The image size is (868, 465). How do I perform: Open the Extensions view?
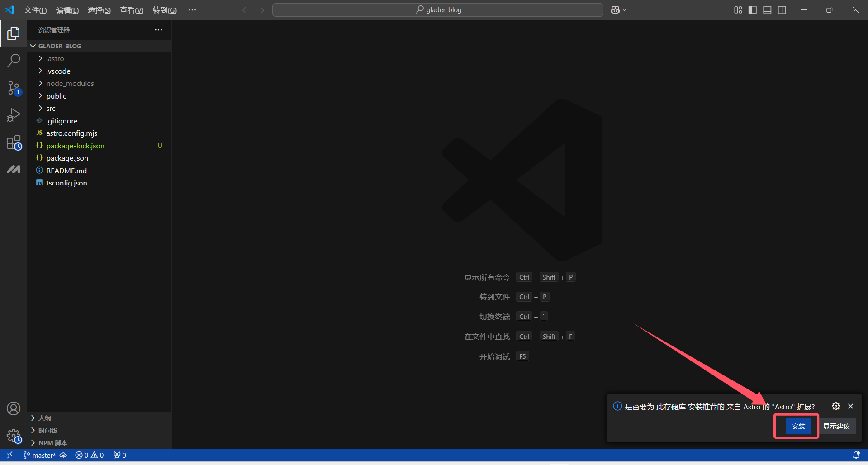[x=14, y=143]
